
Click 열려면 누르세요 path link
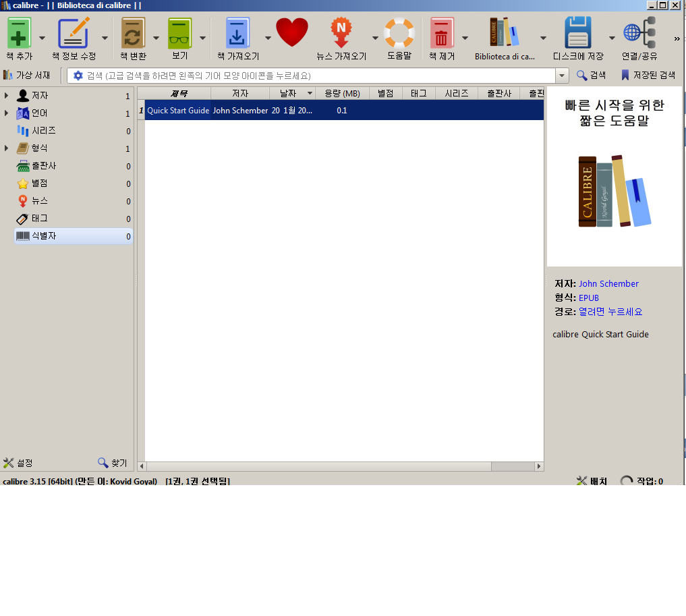click(610, 312)
